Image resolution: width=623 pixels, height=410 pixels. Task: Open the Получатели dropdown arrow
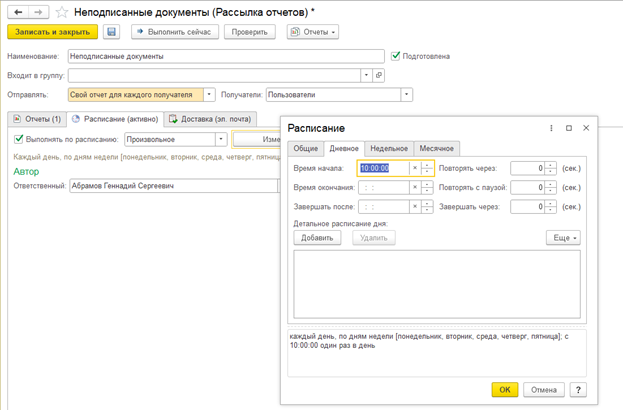click(406, 95)
